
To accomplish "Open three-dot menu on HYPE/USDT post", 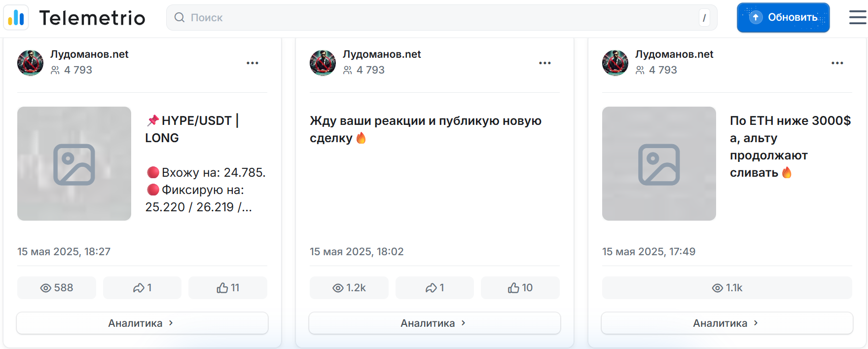I will click(x=253, y=63).
